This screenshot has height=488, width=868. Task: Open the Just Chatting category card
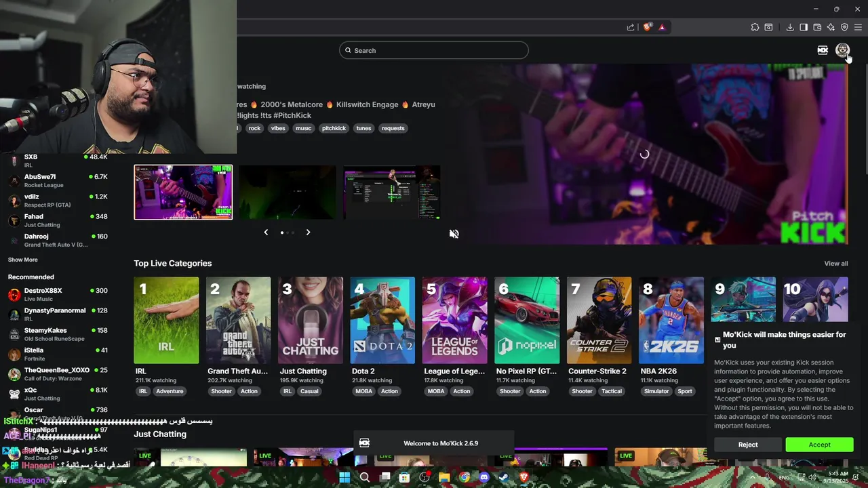(311, 321)
